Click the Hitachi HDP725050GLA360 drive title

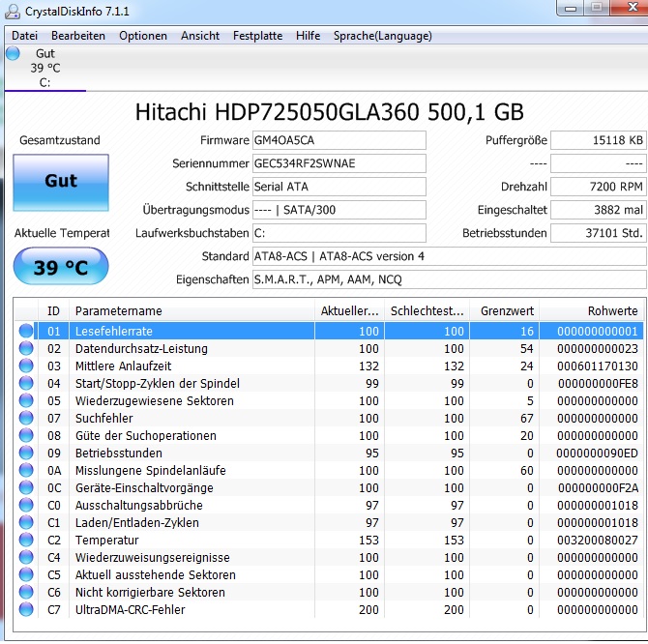330,112
